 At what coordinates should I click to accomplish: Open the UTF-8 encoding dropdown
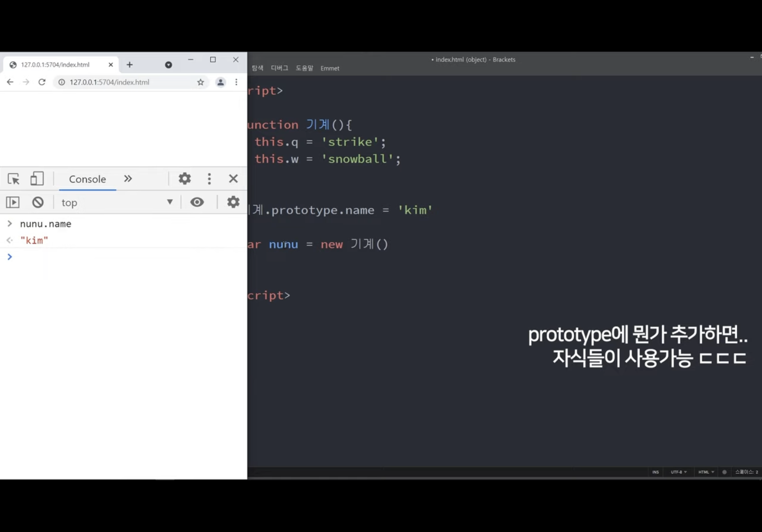(678, 472)
